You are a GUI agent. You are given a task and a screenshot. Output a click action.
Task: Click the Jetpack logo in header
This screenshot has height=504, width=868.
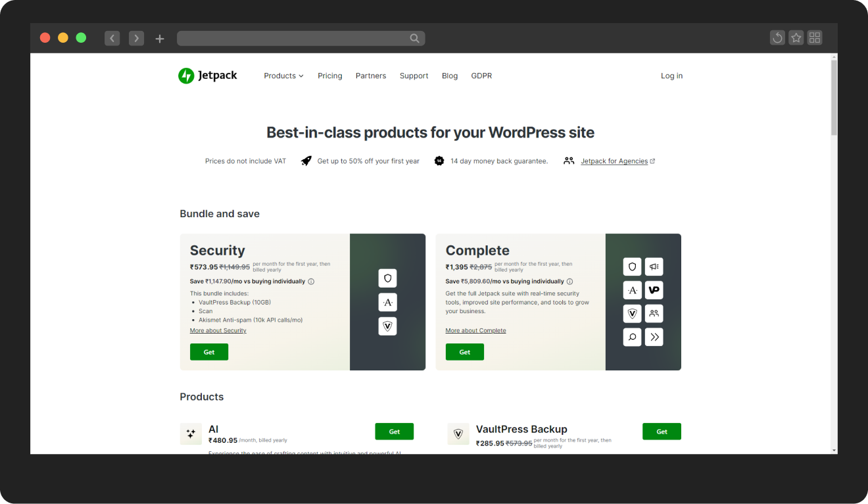click(207, 76)
